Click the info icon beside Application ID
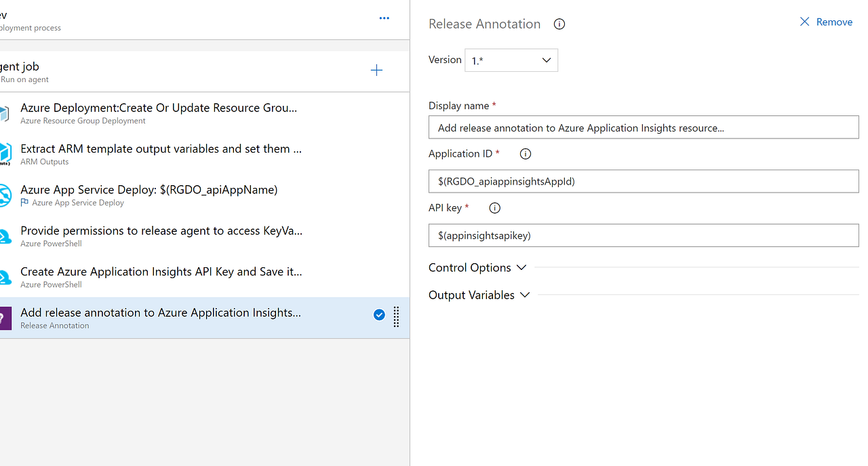The image size is (868, 466). point(525,153)
